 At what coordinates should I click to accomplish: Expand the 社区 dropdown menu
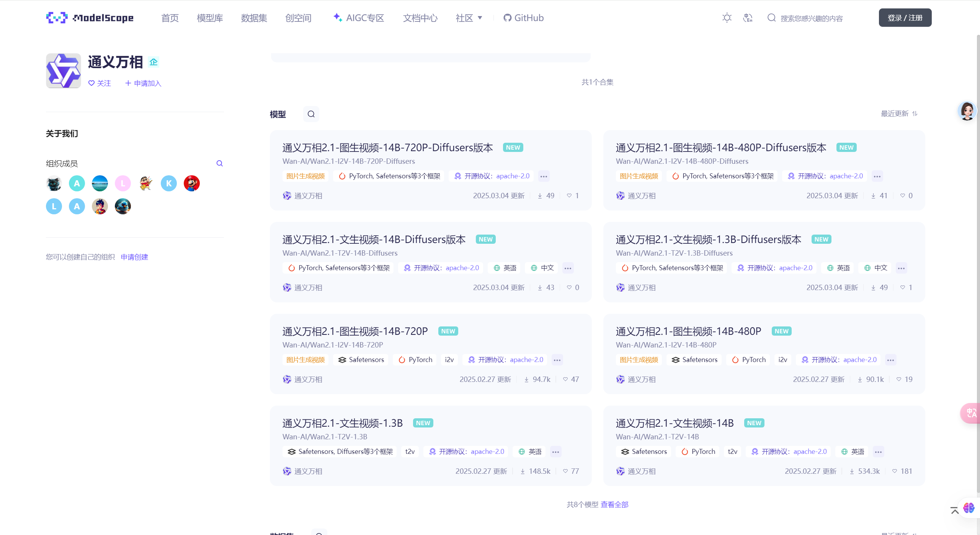[x=469, y=18]
